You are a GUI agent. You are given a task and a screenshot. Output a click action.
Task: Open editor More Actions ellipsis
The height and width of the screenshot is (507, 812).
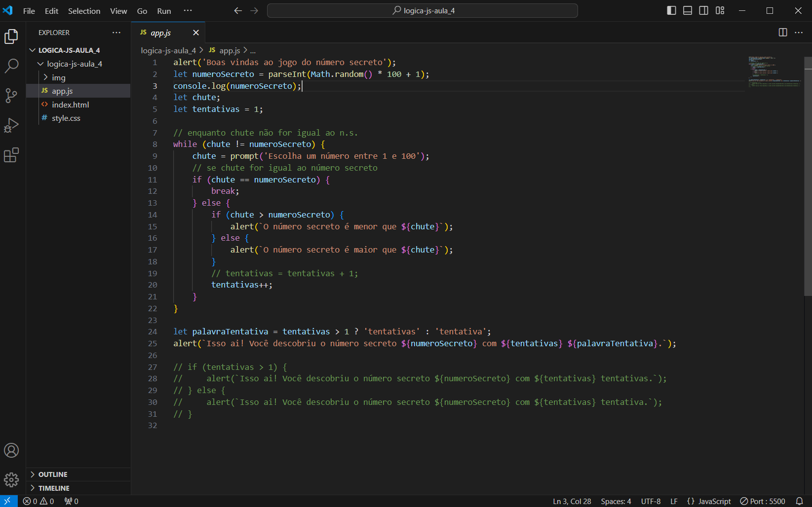point(799,33)
